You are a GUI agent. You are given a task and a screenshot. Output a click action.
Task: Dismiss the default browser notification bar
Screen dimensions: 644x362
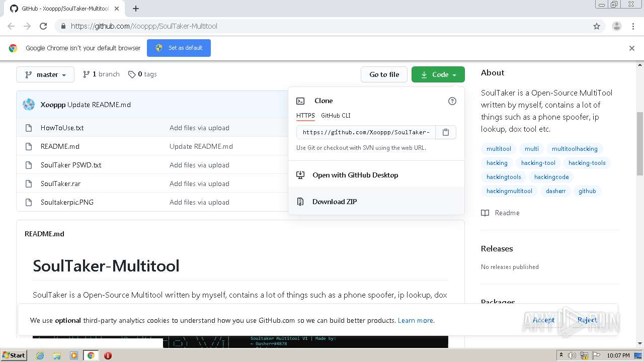click(x=632, y=48)
